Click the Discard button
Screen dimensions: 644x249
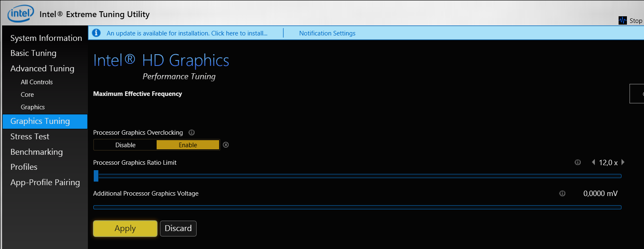tap(178, 229)
